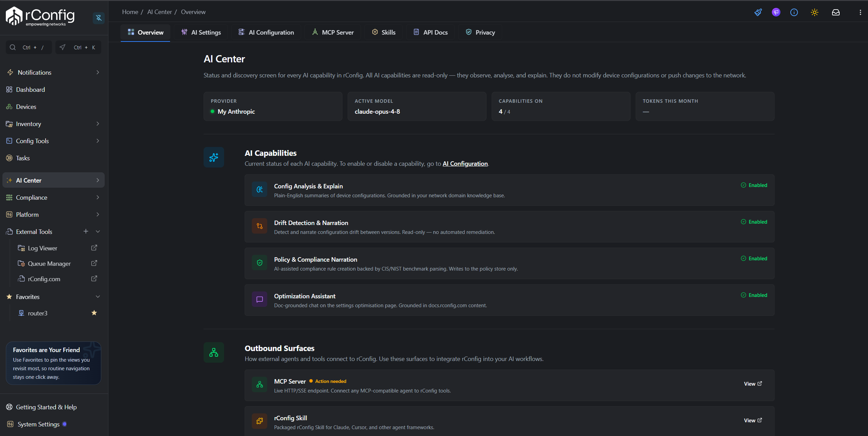Viewport: 868px width, 436px height.
Task: Click the MCP Server row icon
Action: 259,385
